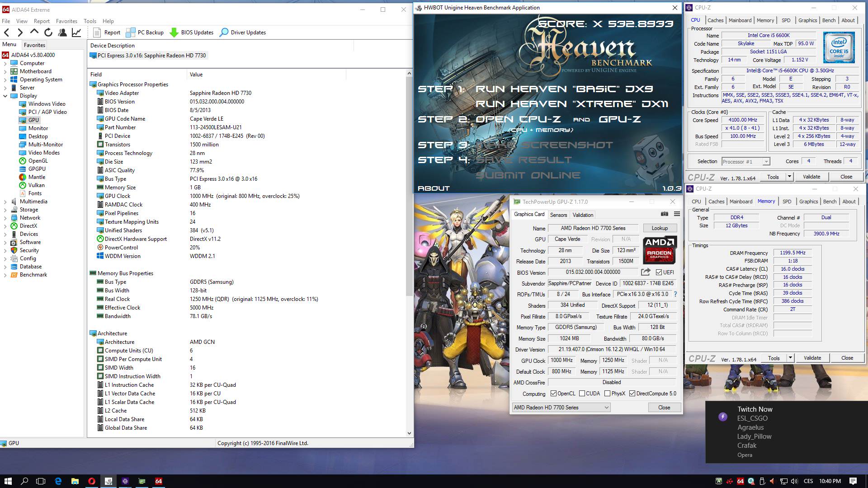Open the File menu in AIDA64
This screenshot has width=868, height=488.
click(6, 21)
